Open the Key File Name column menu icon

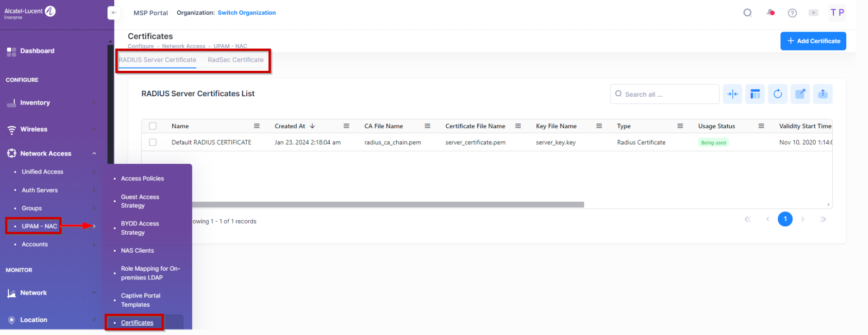(599, 126)
